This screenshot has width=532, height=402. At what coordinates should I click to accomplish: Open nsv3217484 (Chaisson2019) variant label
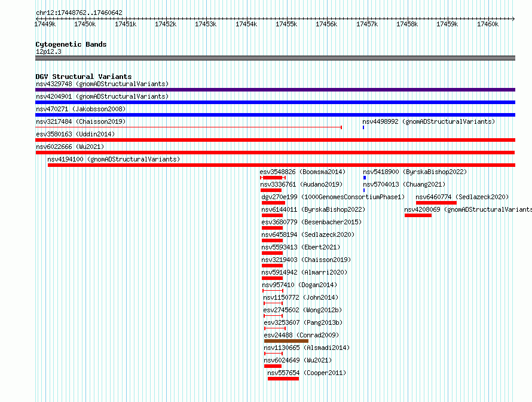coord(81,121)
